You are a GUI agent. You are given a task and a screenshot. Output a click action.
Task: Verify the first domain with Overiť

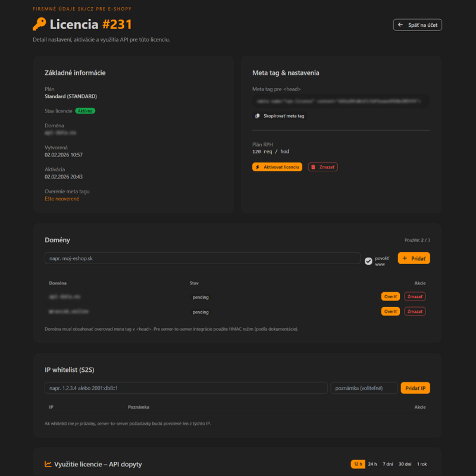coord(390,296)
